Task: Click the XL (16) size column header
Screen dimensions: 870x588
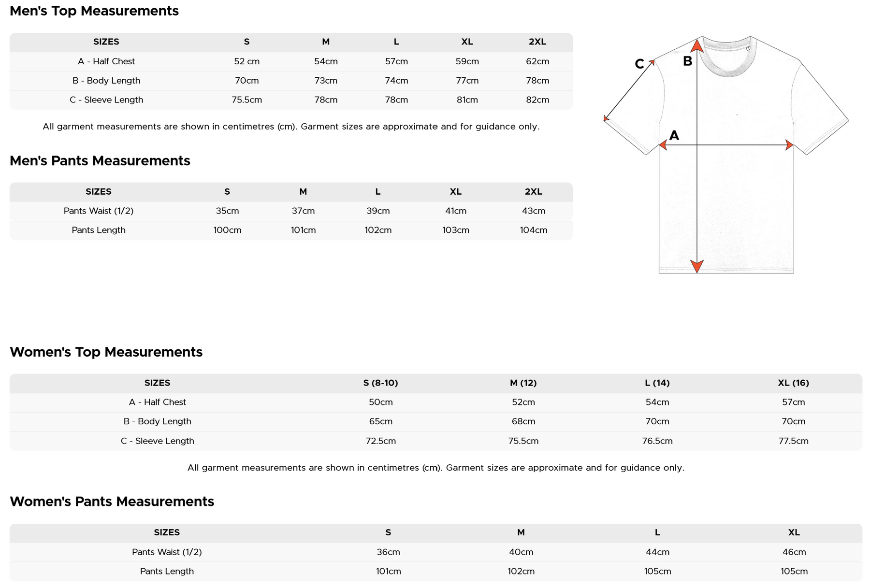Action: tap(793, 383)
